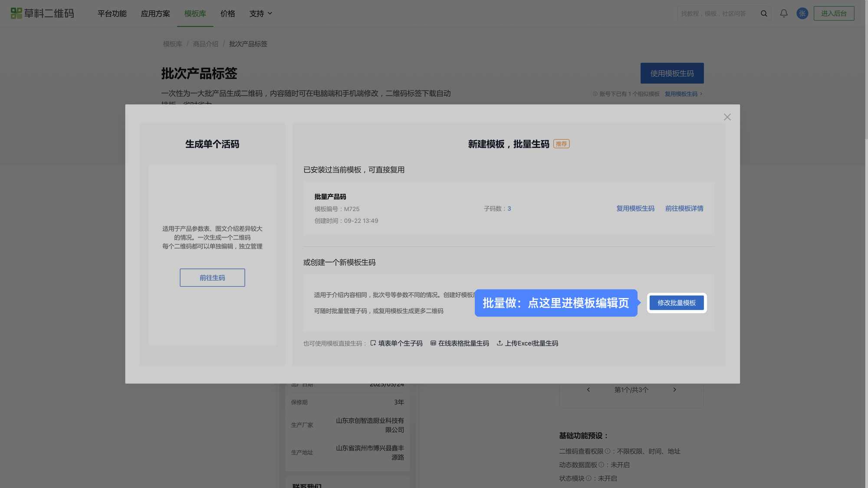Click the 修改批量模板 button
868x488 pixels.
tap(677, 303)
